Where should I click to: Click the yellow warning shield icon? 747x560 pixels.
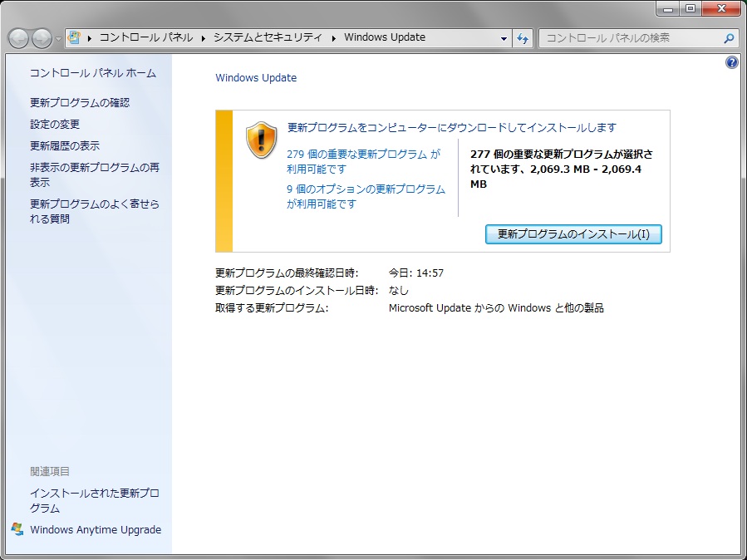(x=261, y=140)
